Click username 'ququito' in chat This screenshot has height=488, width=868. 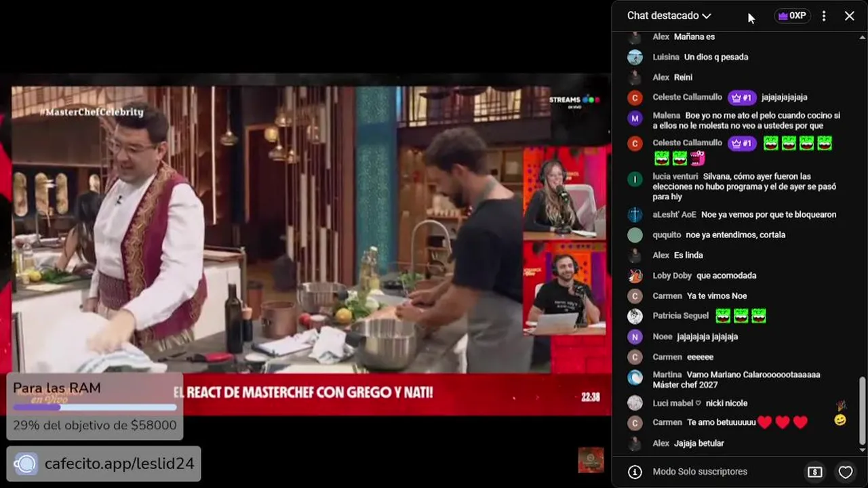(x=667, y=235)
